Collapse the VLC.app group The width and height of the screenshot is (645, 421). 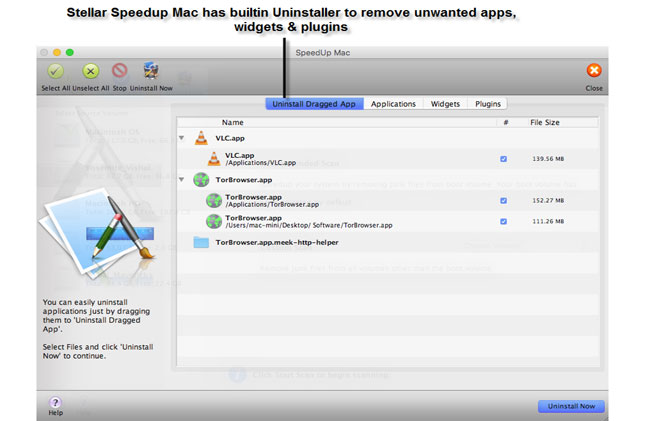click(181, 139)
